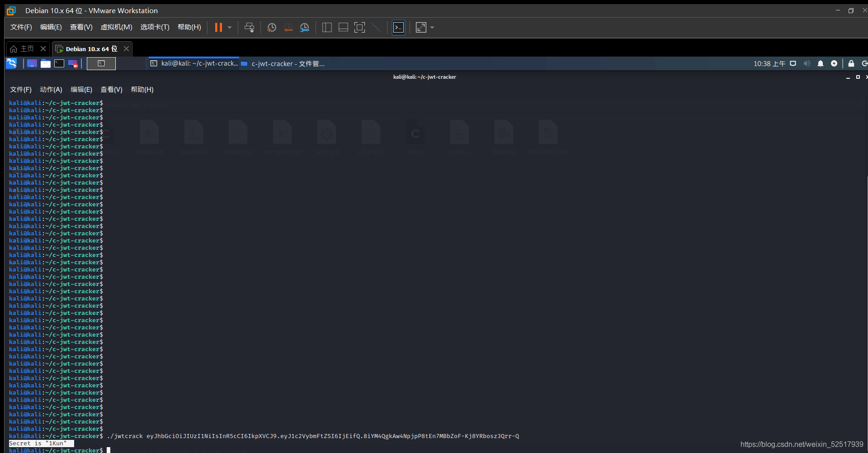Pause the virtual machine with the orange pause icon
Screen dimensions: 868x453
pos(218,28)
